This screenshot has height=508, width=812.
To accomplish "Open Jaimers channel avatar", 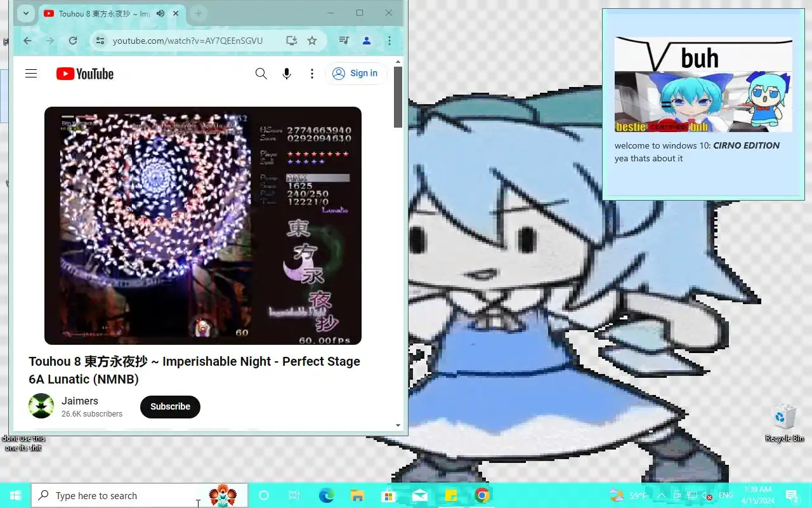I will click(x=41, y=406).
